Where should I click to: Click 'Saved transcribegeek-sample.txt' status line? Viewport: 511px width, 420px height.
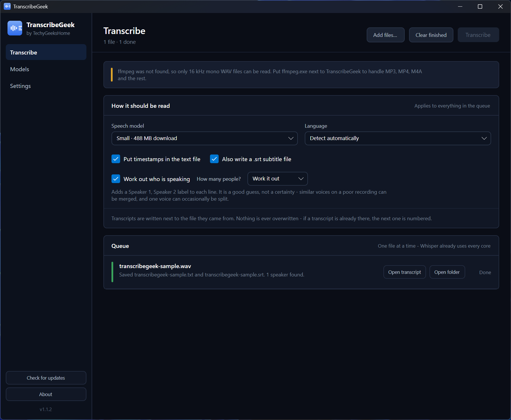[212, 275]
